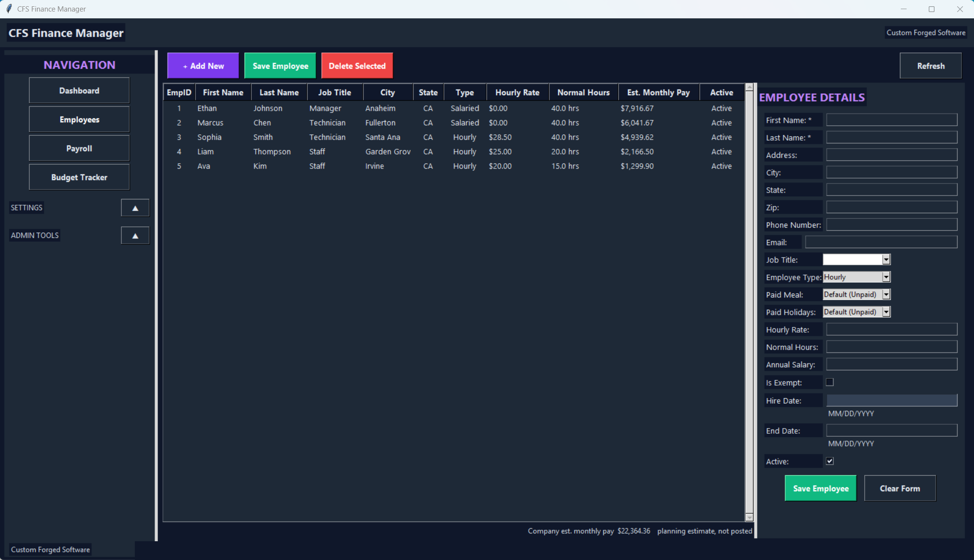974x560 pixels.
Task: Collapse the ADMIN TOOLS section arrow
Action: [135, 235]
